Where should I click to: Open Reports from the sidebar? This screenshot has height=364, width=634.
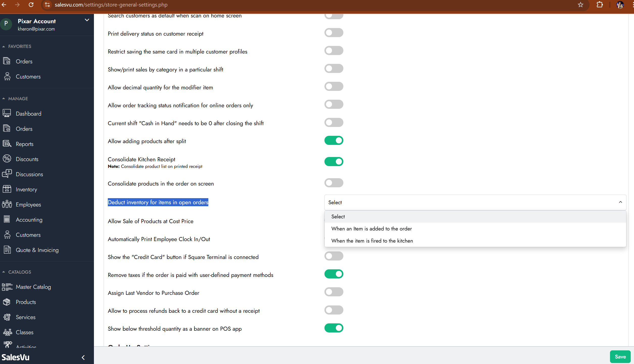(x=24, y=144)
